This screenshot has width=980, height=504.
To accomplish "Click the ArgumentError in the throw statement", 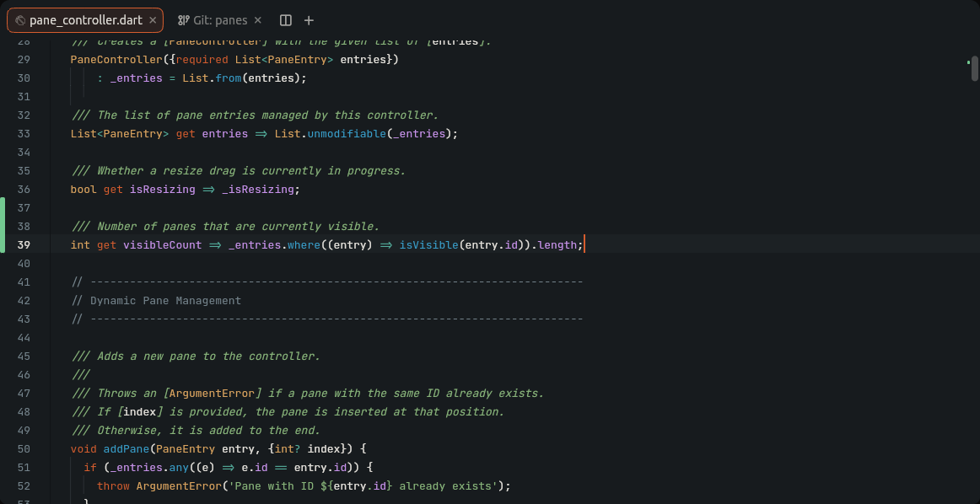I will pyautogui.click(x=179, y=486).
